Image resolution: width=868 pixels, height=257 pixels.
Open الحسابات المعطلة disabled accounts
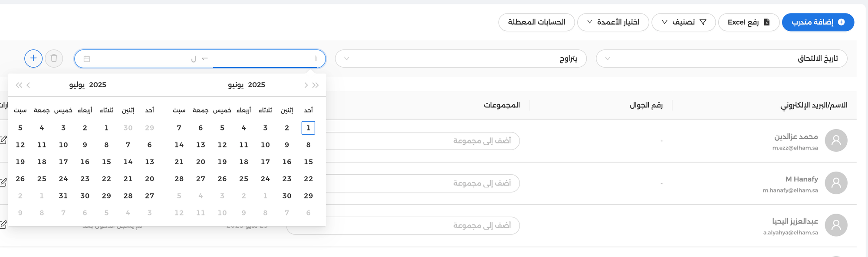point(536,22)
